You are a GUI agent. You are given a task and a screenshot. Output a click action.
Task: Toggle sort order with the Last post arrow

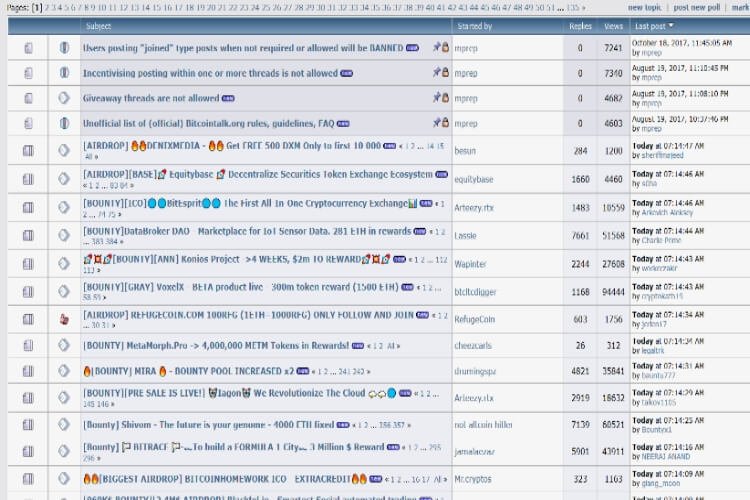[670, 26]
